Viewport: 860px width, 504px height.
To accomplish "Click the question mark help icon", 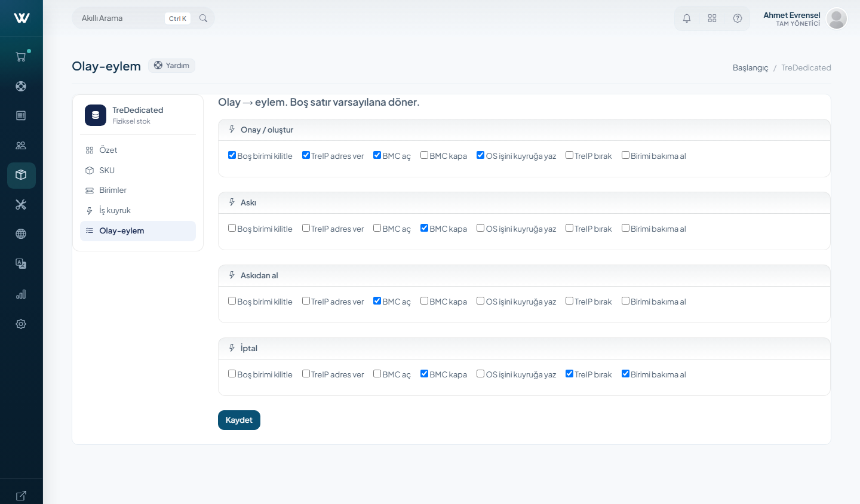I will pos(738,19).
